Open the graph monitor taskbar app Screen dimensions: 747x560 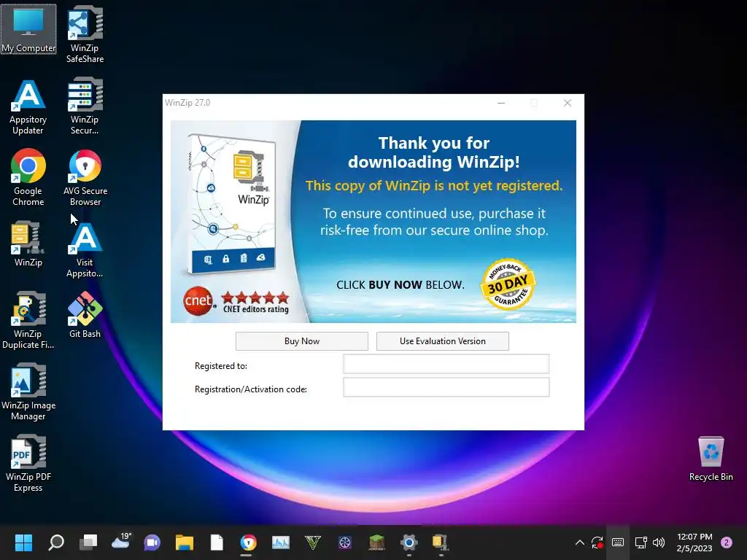click(x=281, y=542)
